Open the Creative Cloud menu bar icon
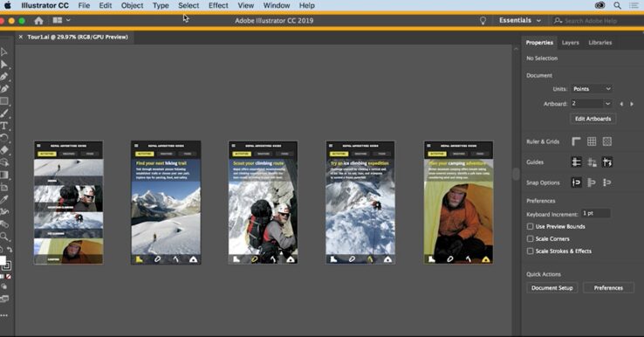The width and height of the screenshot is (644, 337). coord(600,5)
